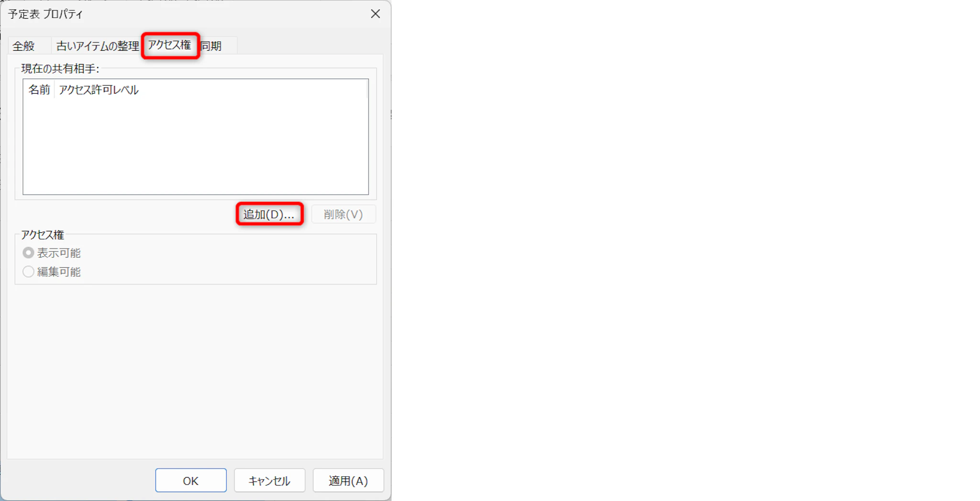980x501 pixels.
Task: Switch to the 全般 tab
Action: [24, 46]
